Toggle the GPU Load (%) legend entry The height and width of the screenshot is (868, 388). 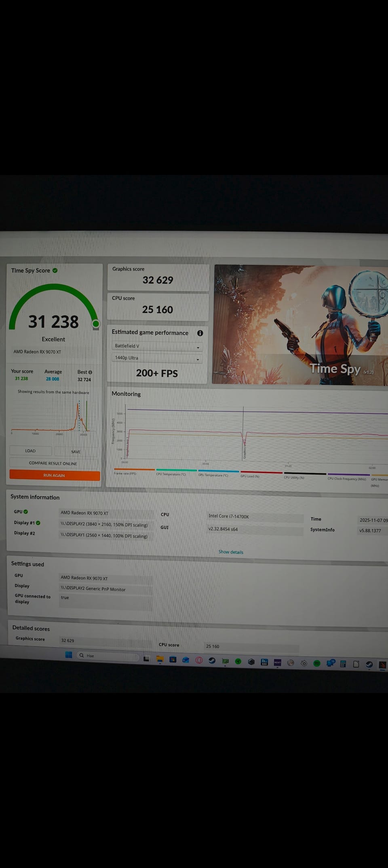(261, 474)
